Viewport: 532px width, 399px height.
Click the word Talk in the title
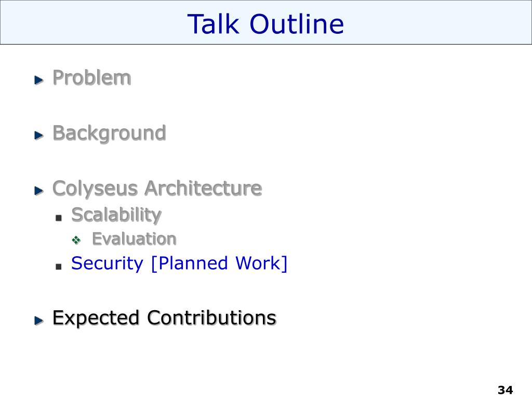click(x=214, y=24)
